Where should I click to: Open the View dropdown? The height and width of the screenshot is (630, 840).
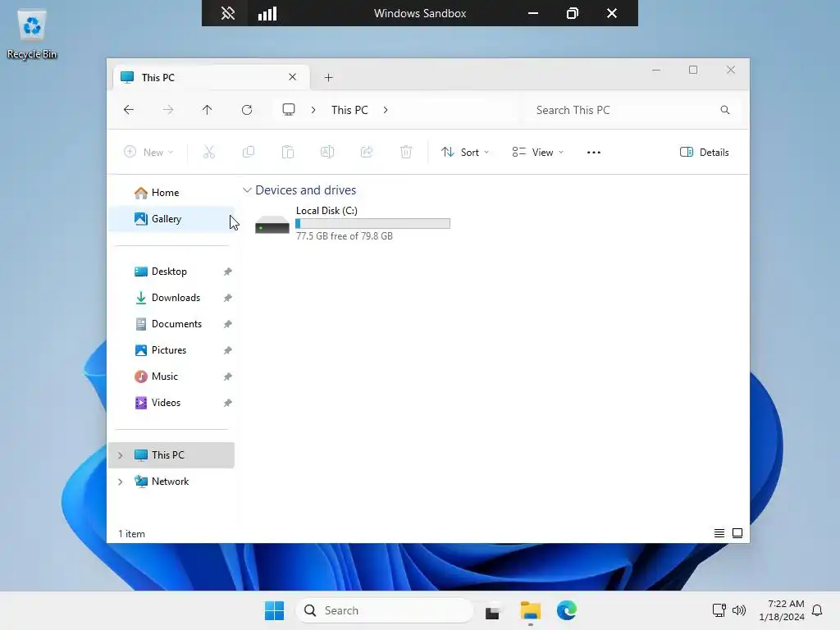point(537,152)
